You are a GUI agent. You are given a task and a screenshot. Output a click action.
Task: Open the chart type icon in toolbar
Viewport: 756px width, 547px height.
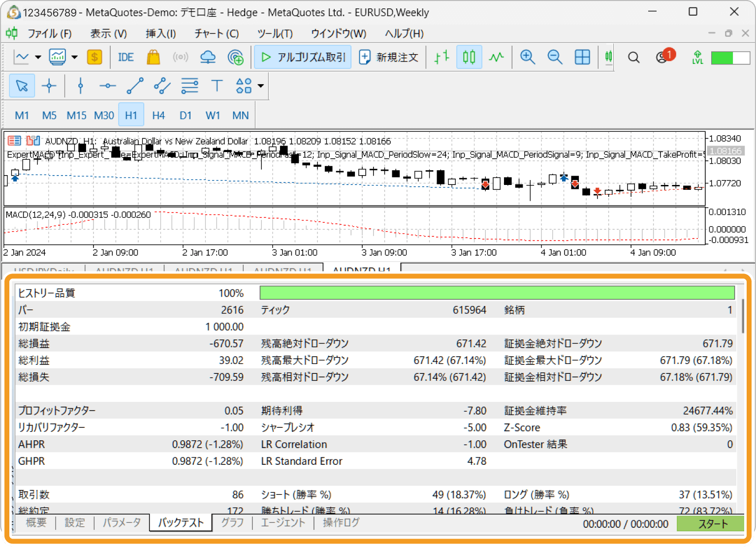point(22,58)
